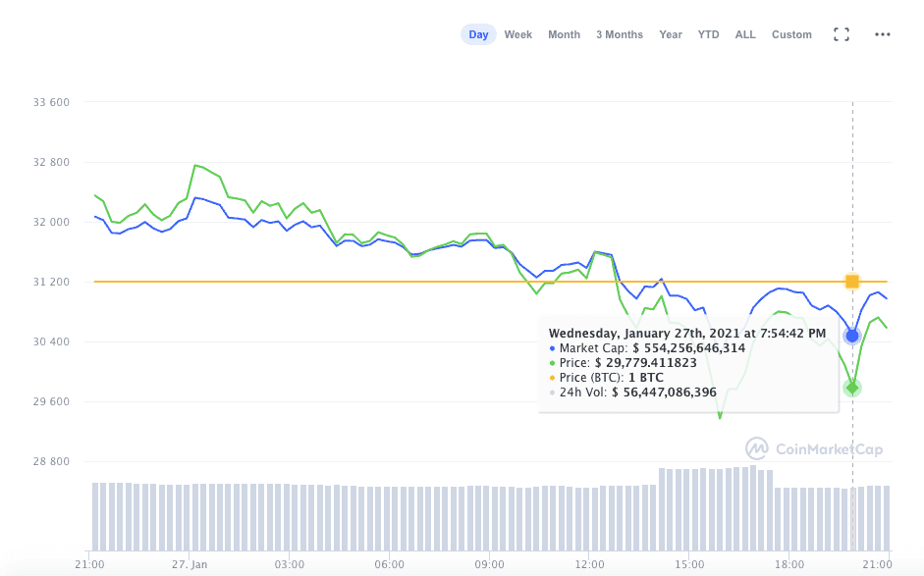Image resolution: width=924 pixels, height=576 pixels.
Task: Click the green Price diamond marker
Action: [852, 388]
